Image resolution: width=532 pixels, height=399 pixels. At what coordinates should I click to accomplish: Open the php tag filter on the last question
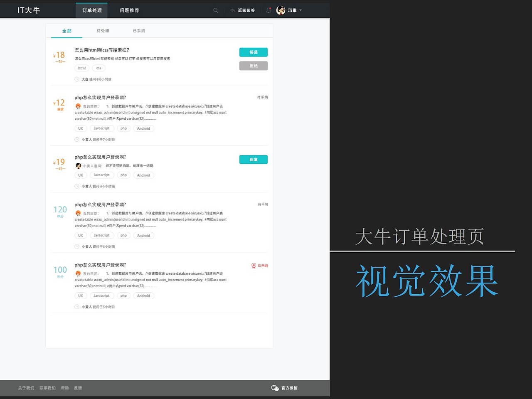point(123,296)
